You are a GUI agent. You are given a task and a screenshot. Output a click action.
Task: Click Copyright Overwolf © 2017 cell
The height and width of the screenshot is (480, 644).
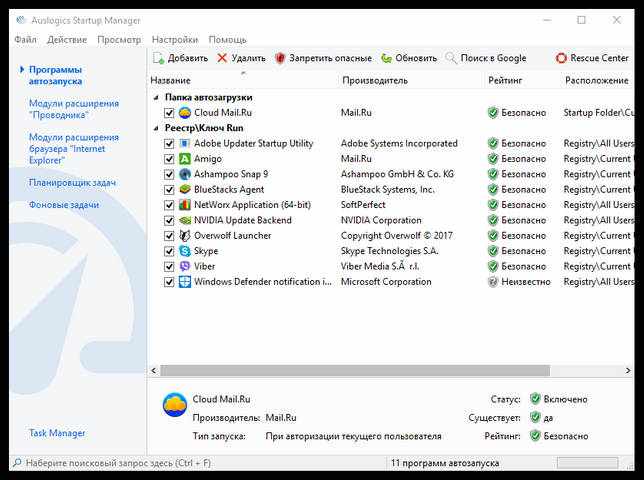[397, 236]
